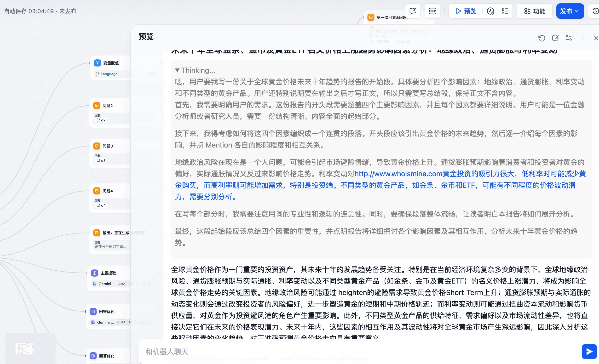This screenshot has width=599, height=364.
Task: Select the 输出：正在生成 node icon
Action: 97,233
